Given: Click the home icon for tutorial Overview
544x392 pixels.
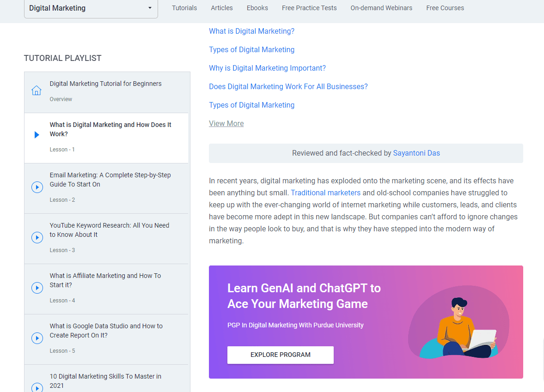Looking at the screenshot, I should (x=37, y=90).
